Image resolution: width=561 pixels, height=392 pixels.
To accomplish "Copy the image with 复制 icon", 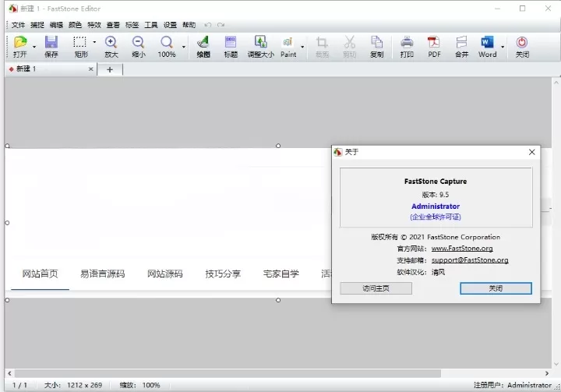I will pos(377,47).
